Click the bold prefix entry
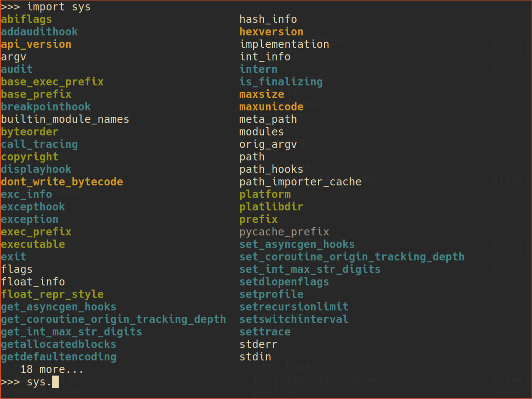This screenshot has width=532, height=399. coord(258,219)
